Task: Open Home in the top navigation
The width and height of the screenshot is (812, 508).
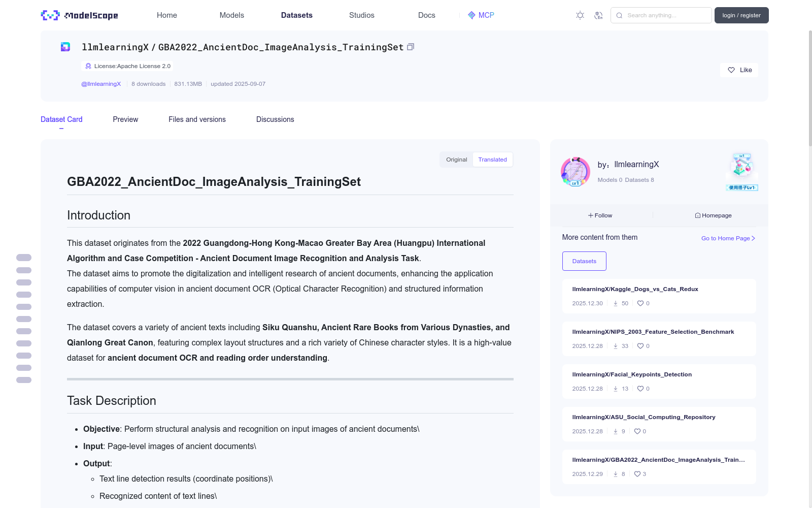Action: [x=167, y=15]
